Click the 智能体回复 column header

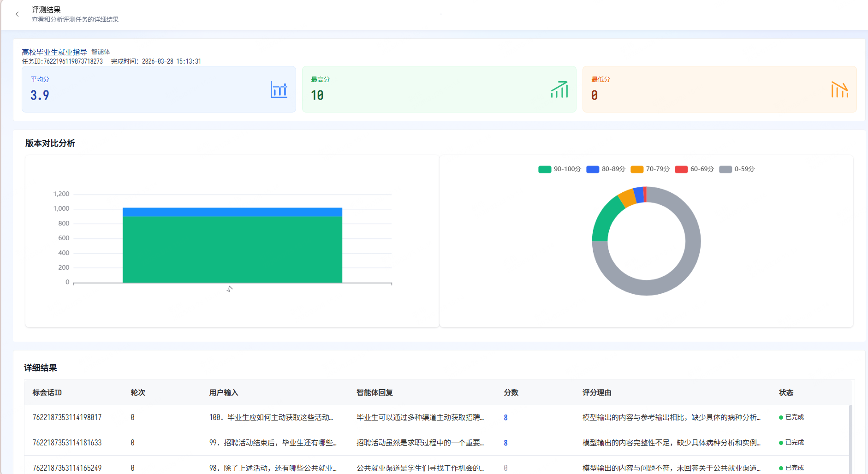(x=375, y=392)
